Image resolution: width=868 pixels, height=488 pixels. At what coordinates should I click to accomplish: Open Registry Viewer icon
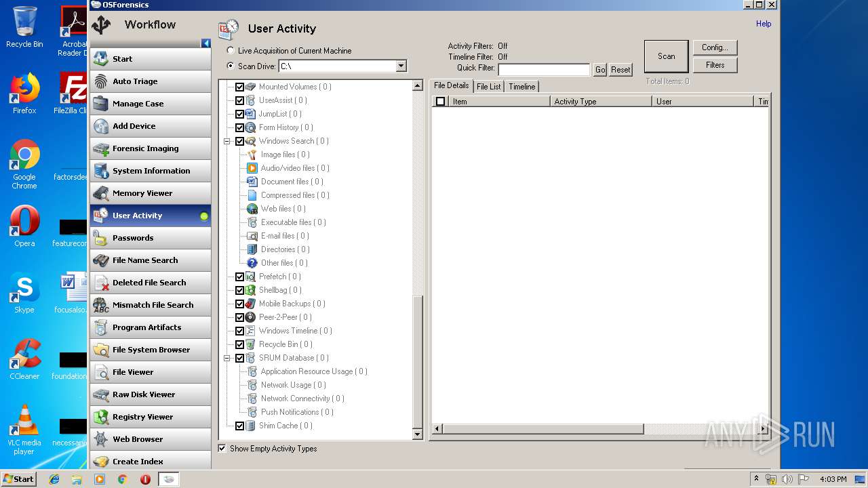[101, 417]
